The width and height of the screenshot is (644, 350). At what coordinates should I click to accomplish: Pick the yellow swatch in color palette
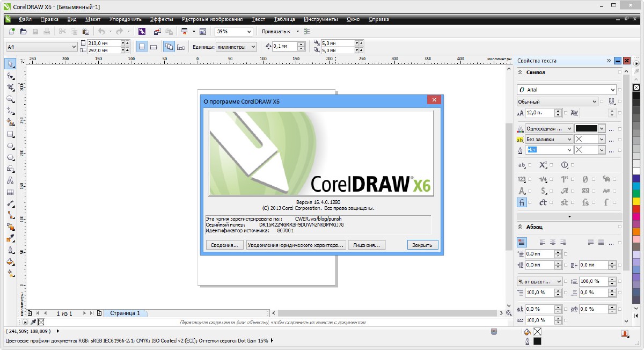[x=636, y=201]
